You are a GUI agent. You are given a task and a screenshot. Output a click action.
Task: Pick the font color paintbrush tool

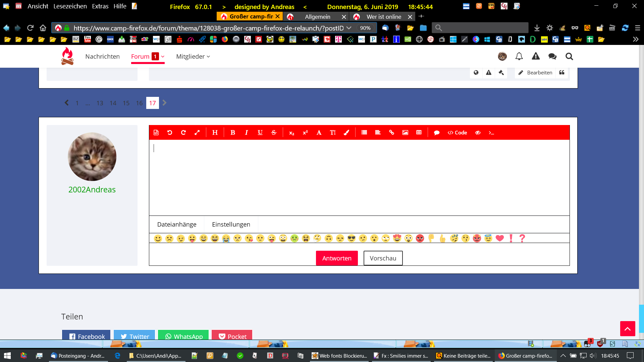pos(346,133)
